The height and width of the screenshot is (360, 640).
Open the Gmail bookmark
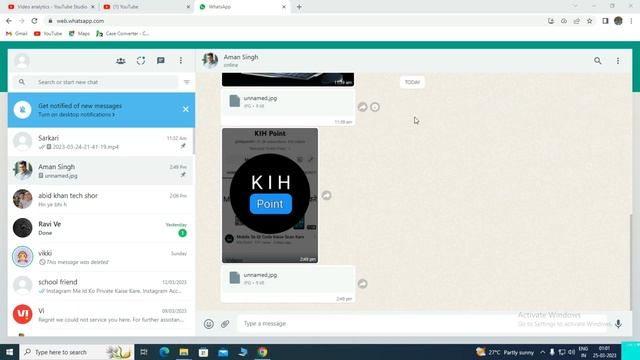coord(17,33)
